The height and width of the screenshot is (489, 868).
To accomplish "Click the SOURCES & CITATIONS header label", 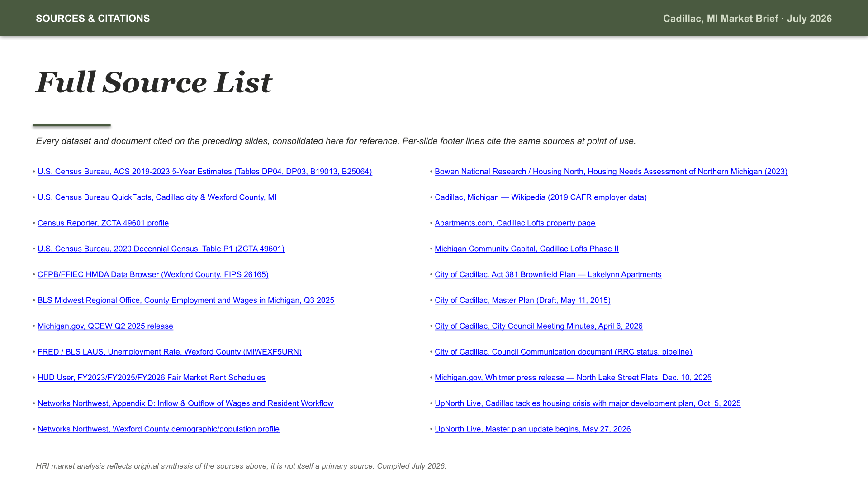I will (93, 19).
